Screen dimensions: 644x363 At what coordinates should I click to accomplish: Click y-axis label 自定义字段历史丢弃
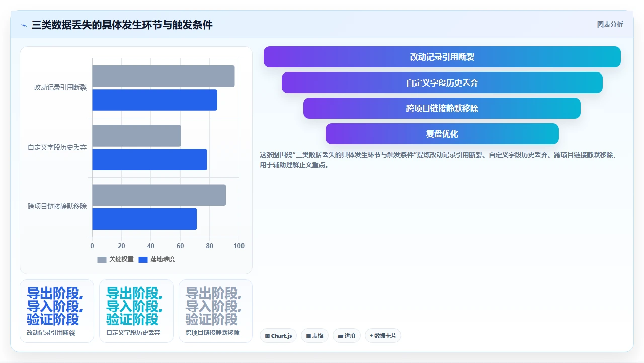(57, 148)
